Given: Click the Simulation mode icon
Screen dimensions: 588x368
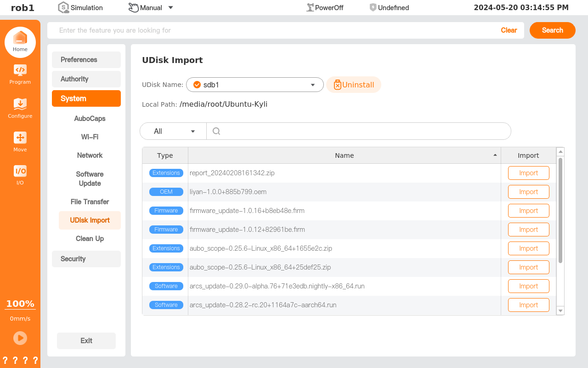Looking at the screenshot, I should pyautogui.click(x=63, y=7).
